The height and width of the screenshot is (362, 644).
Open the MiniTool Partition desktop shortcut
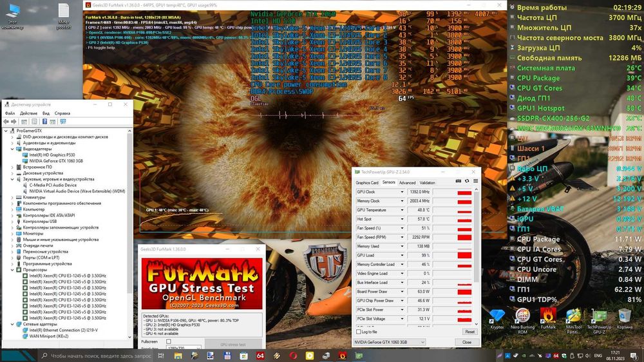click(573, 321)
